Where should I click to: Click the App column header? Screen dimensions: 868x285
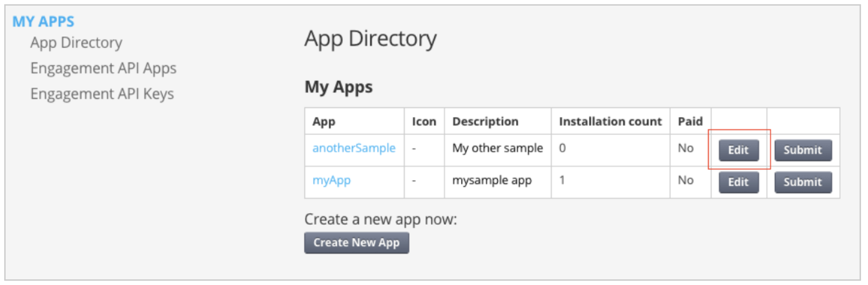324,122
